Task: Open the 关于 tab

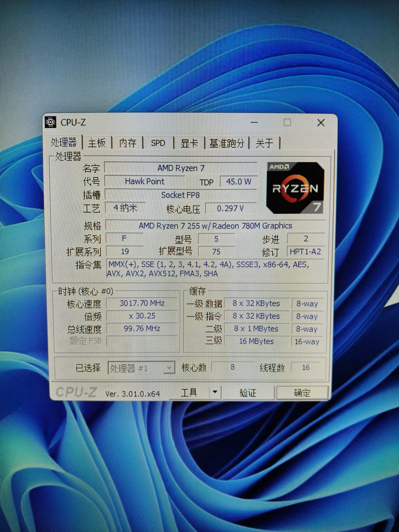Action: 264,143
